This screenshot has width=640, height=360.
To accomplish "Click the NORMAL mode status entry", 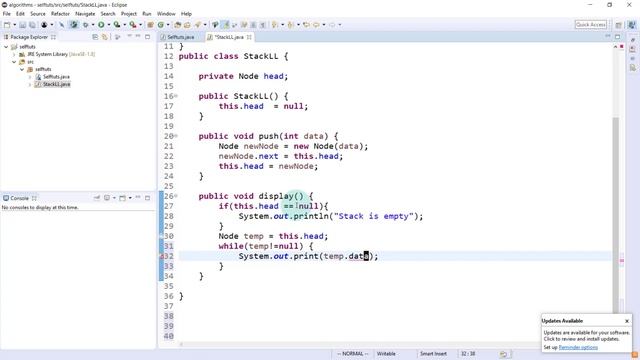I will coord(353,354).
